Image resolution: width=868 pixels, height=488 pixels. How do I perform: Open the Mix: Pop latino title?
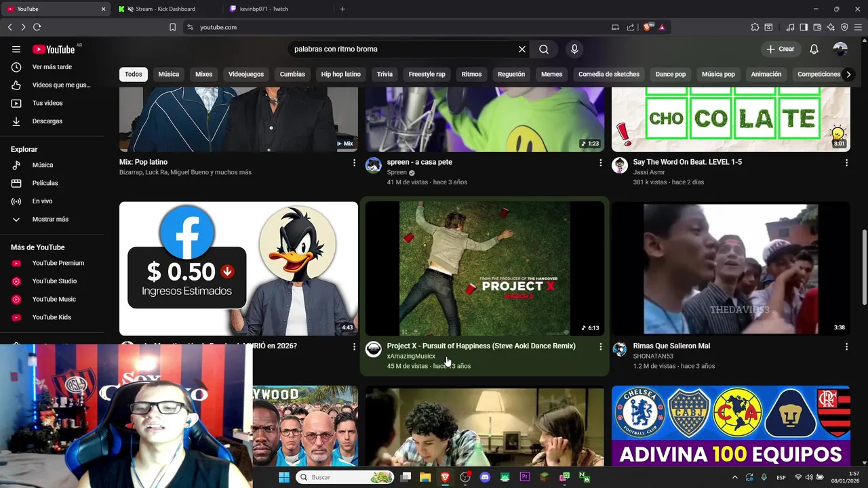click(143, 162)
